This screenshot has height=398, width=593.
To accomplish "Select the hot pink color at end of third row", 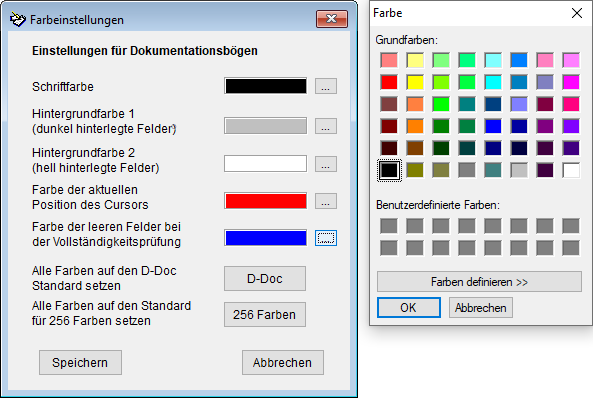I will [571, 104].
